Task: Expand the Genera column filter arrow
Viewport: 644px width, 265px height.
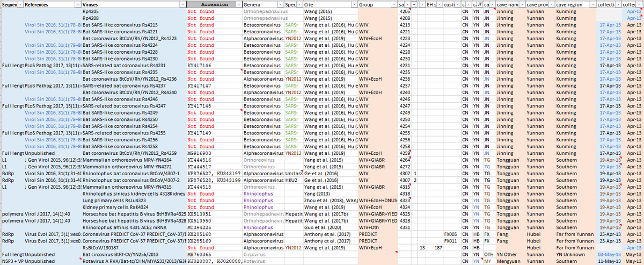Action: click(280, 4)
